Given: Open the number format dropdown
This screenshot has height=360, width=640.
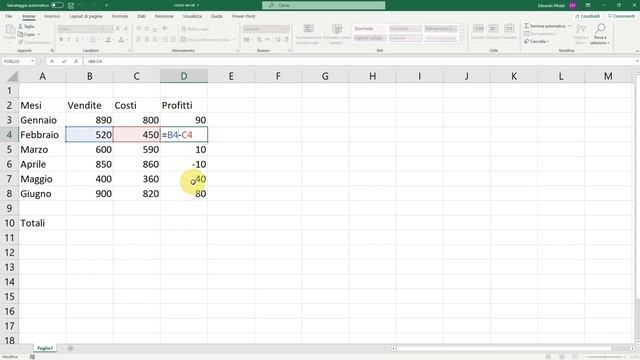Looking at the screenshot, I should coord(287,29).
